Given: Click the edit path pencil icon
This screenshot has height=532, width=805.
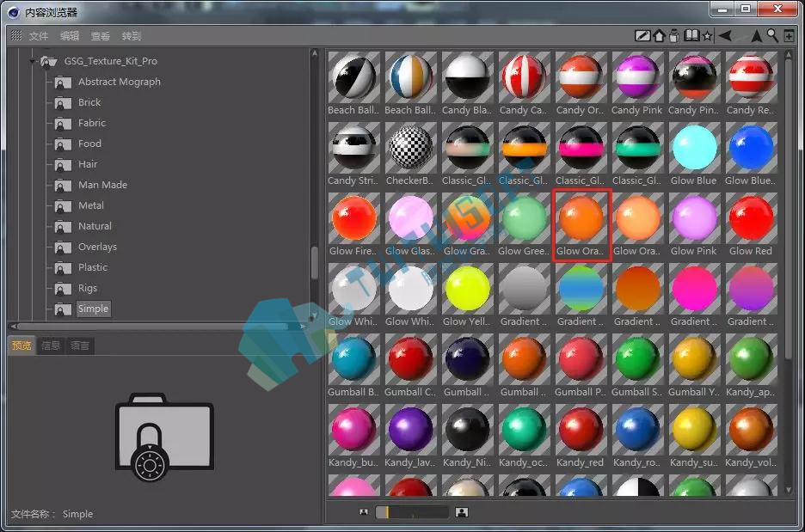Looking at the screenshot, I should (x=642, y=36).
